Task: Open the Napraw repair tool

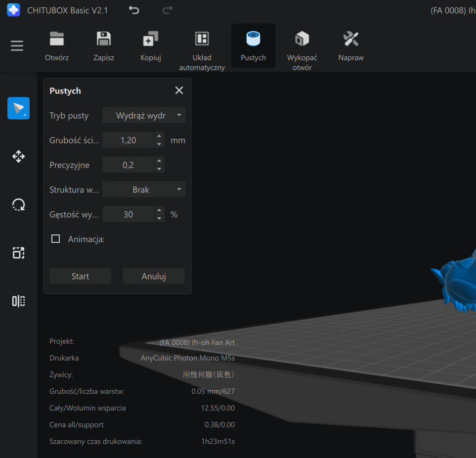Action: (x=351, y=46)
